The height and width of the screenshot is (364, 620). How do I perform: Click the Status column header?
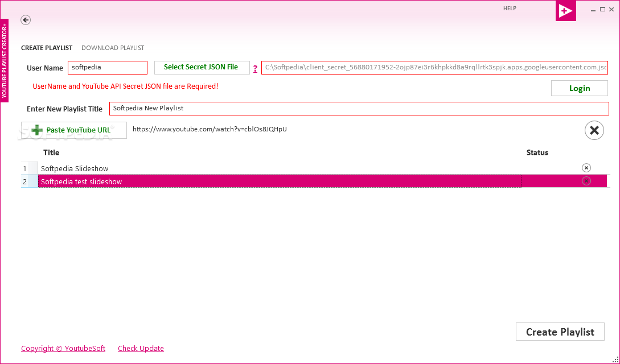537,152
